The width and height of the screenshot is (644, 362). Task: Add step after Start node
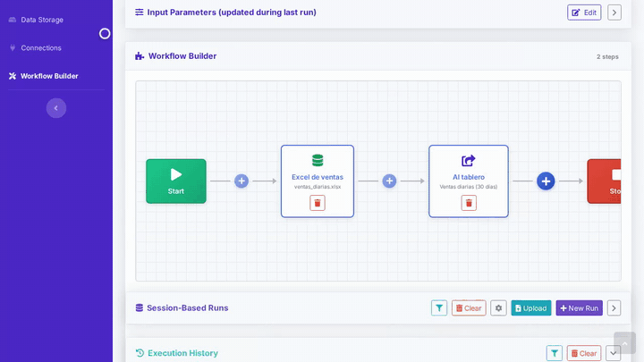click(x=241, y=181)
